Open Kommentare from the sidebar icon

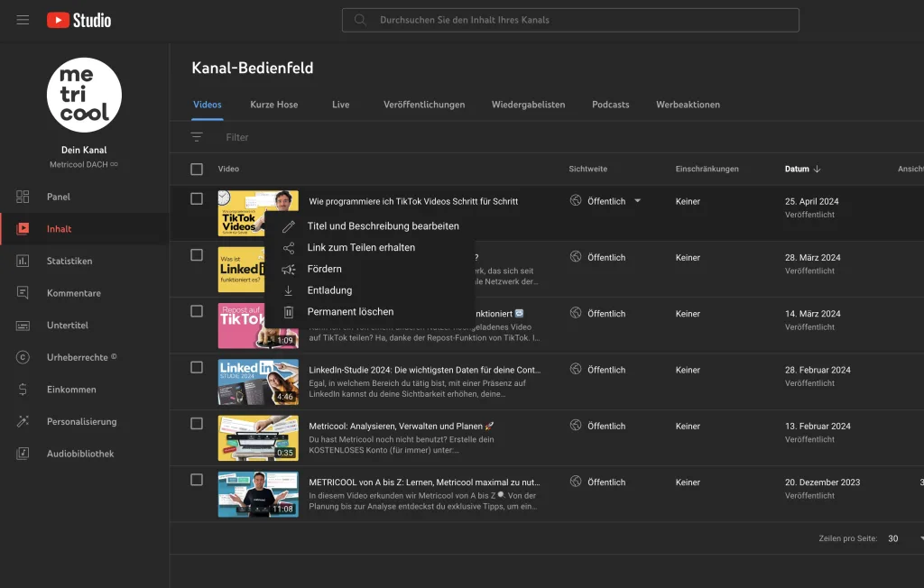[23, 293]
